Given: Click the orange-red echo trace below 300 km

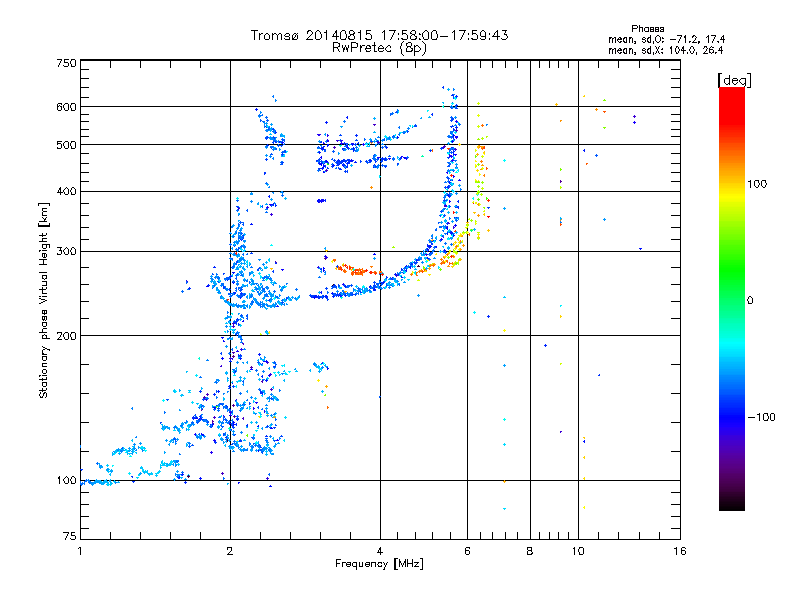Looking at the screenshot, I should (357, 269).
